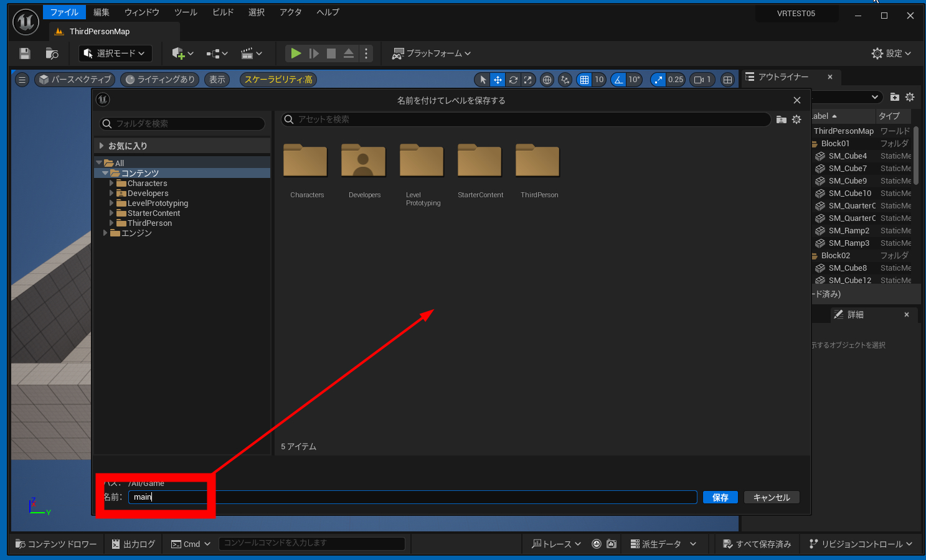Image resolution: width=926 pixels, height=560 pixels.
Task: Toggle rotation snap angle icon
Action: [x=618, y=80]
